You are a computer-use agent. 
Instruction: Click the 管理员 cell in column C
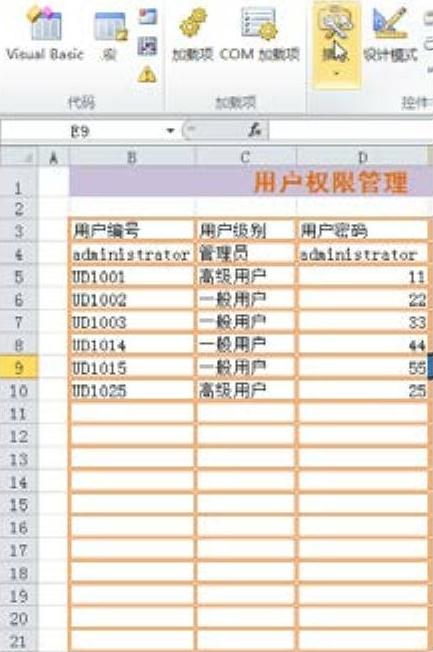(x=245, y=253)
